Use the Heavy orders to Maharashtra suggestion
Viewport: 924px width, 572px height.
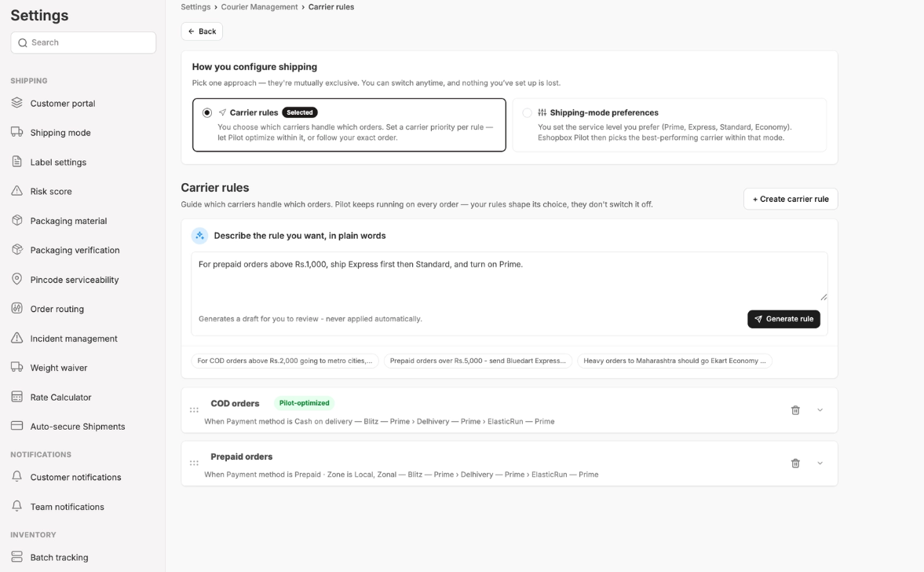[674, 361]
